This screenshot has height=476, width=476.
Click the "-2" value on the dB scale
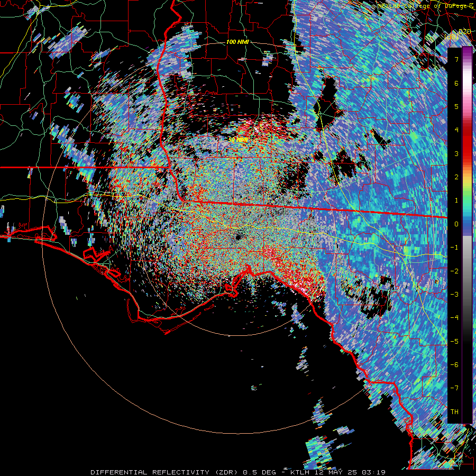454,271
